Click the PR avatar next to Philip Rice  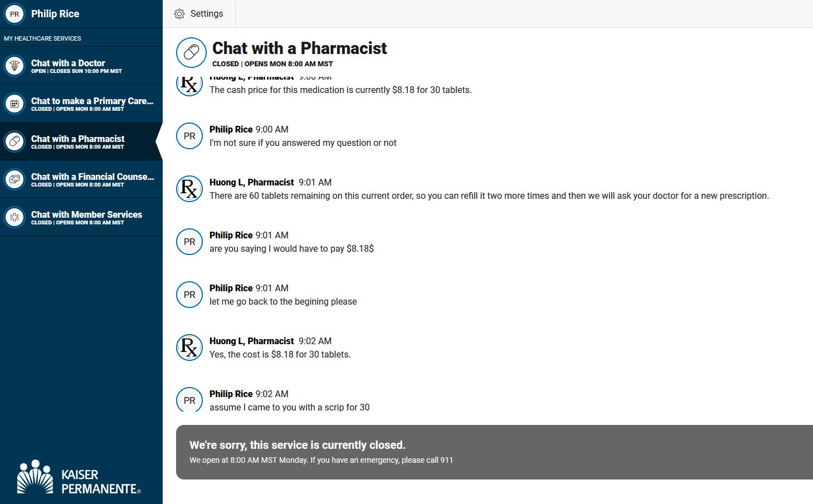pyautogui.click(x=14, y=14)
